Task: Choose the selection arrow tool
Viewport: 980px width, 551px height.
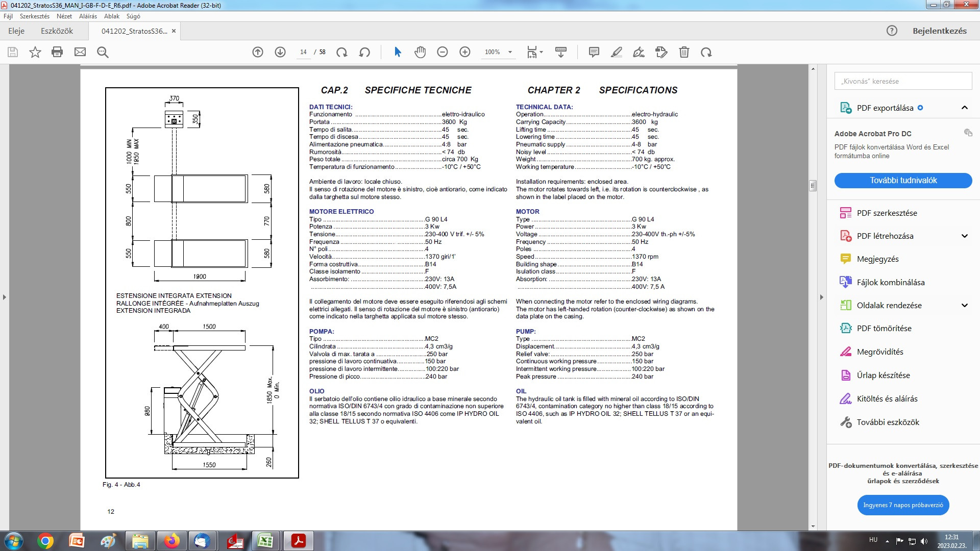Action: click(x=398, y=52)
